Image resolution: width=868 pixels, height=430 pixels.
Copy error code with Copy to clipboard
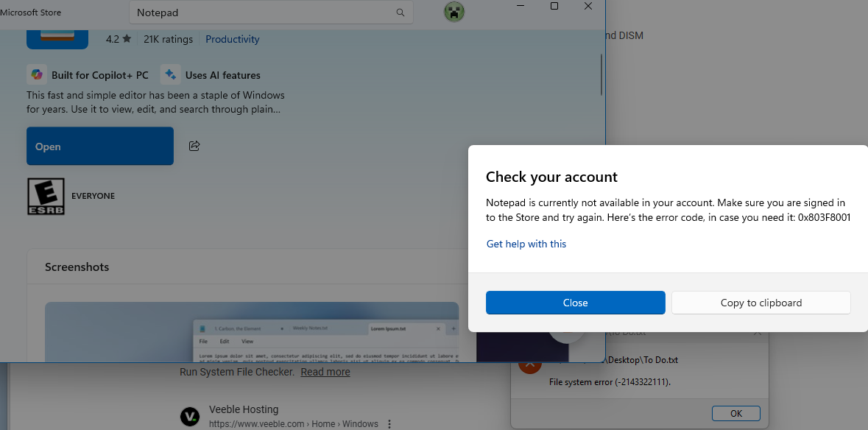point(761,303)
